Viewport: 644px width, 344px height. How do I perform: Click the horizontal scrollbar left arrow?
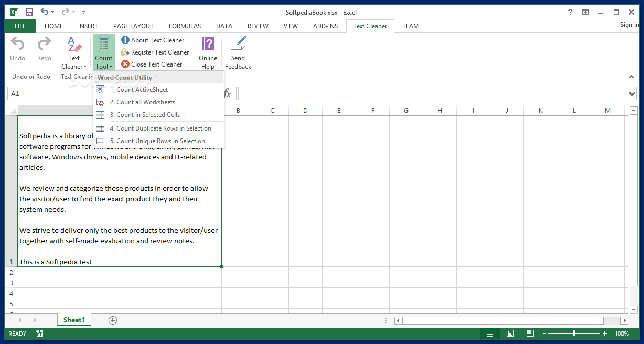click(399, 320)
